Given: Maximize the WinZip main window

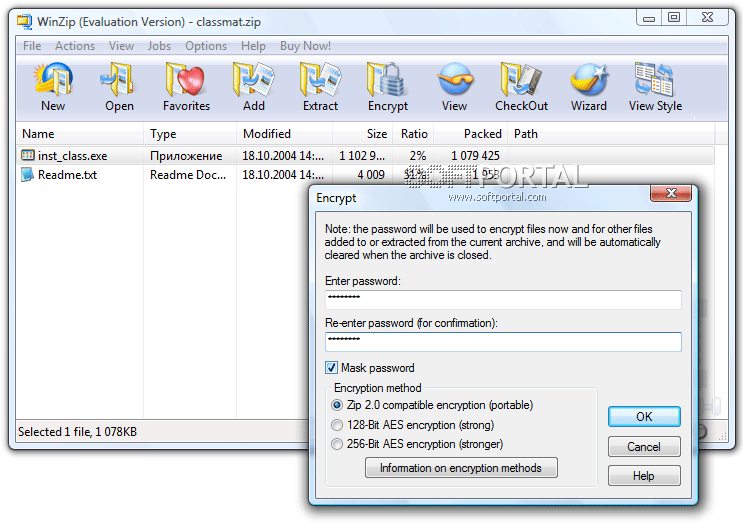Looking at the screenshot, I should coord(673,18).
